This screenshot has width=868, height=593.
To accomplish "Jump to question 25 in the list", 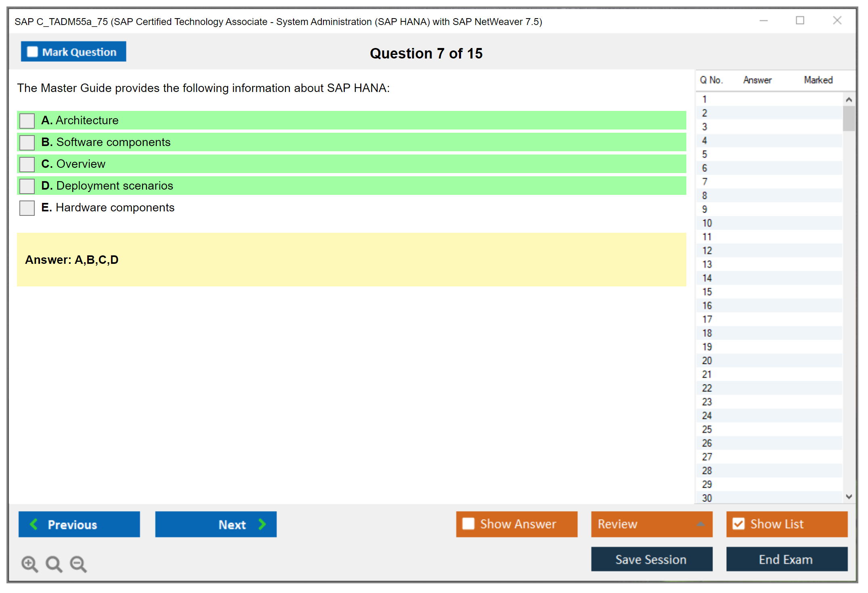I will pyautogui.click(x=707, y=429).
